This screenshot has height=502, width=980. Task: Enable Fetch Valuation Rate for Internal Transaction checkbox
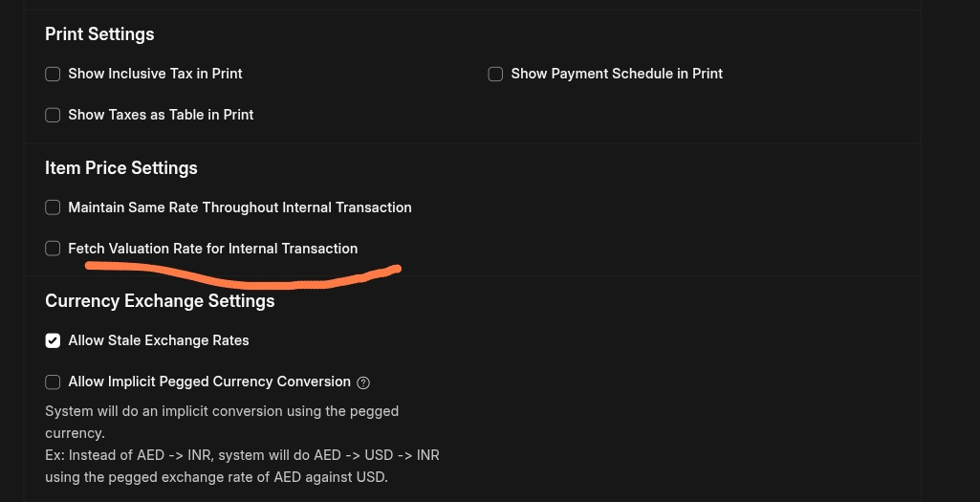pos(54,249)
